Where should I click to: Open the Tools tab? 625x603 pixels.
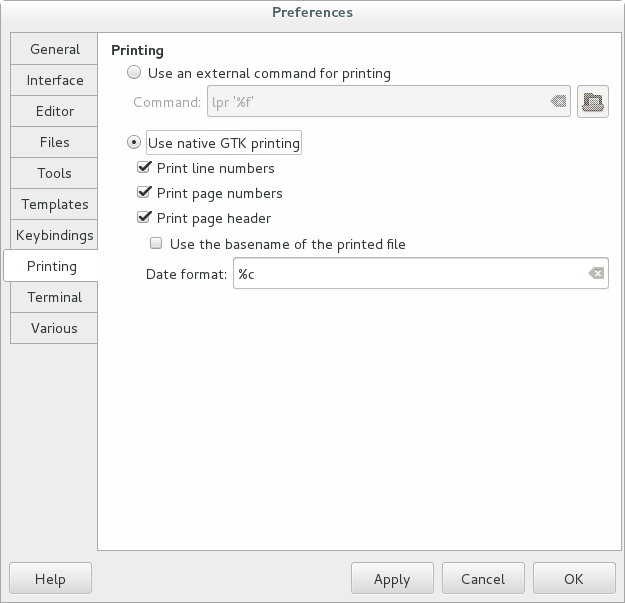tap(55, 173)
